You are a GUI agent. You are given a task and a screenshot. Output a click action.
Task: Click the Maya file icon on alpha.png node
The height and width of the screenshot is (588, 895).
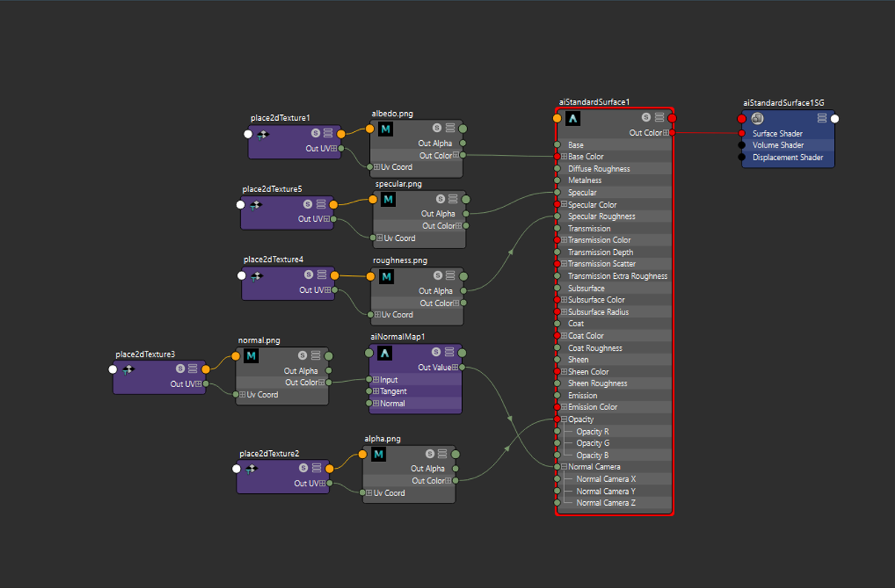coord(378,454)
